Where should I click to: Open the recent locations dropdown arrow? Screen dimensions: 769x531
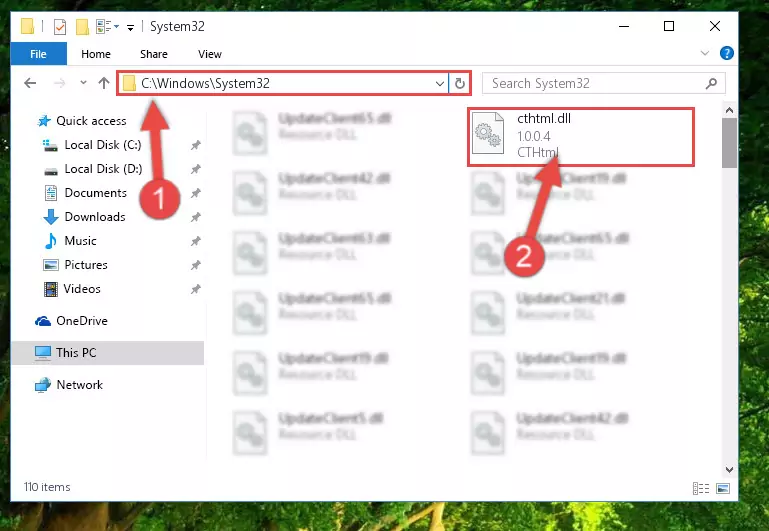click(x=83, y=83)
